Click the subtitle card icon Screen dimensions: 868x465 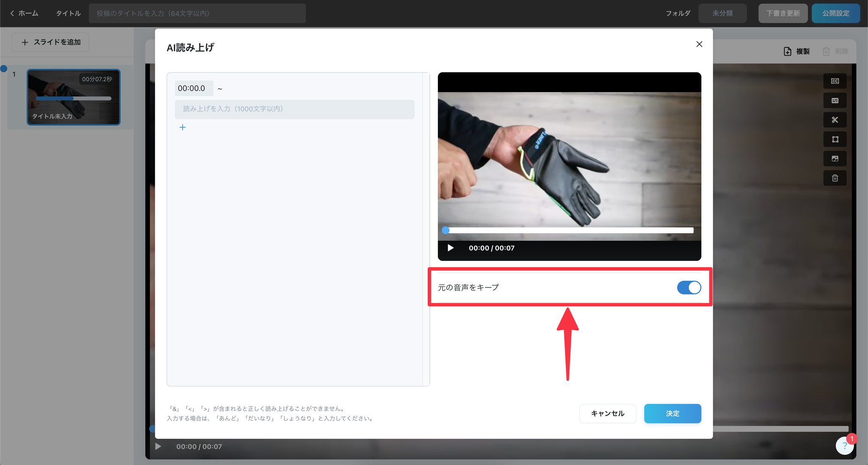click(x=835, y=101)
